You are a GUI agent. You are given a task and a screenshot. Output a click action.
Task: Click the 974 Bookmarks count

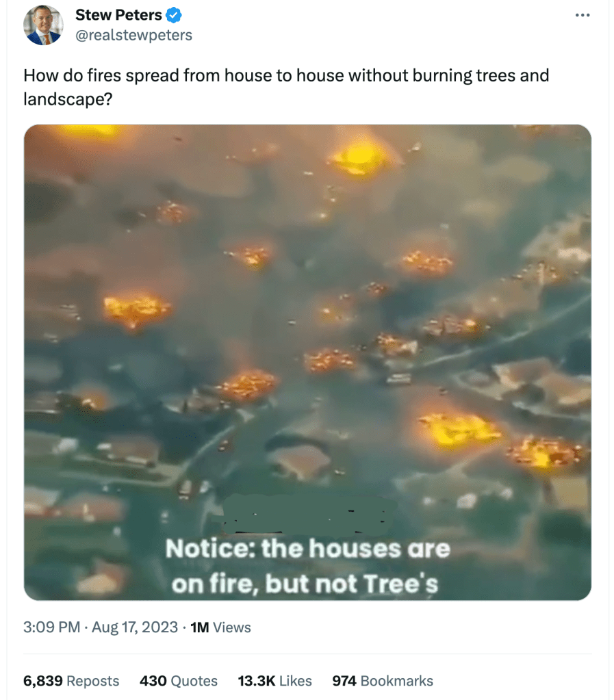coord(382,681)
